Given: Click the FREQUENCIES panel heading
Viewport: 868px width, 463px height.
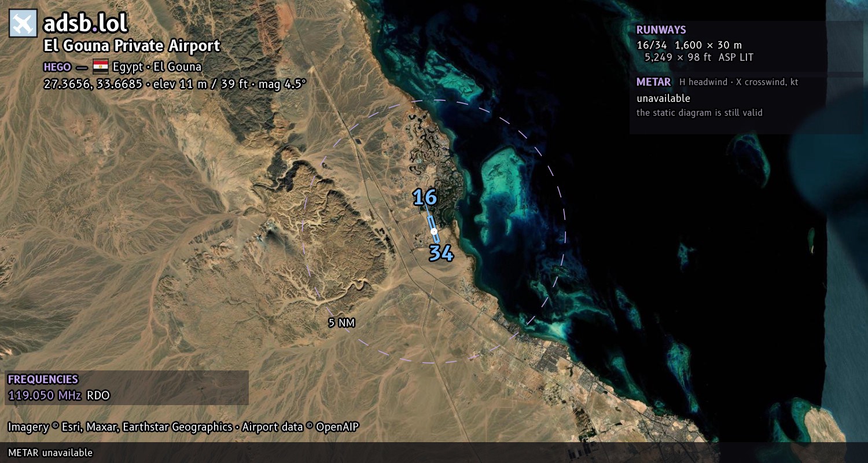Looking at the screenshot, I should pyautogui.click(x=43, y=380).
